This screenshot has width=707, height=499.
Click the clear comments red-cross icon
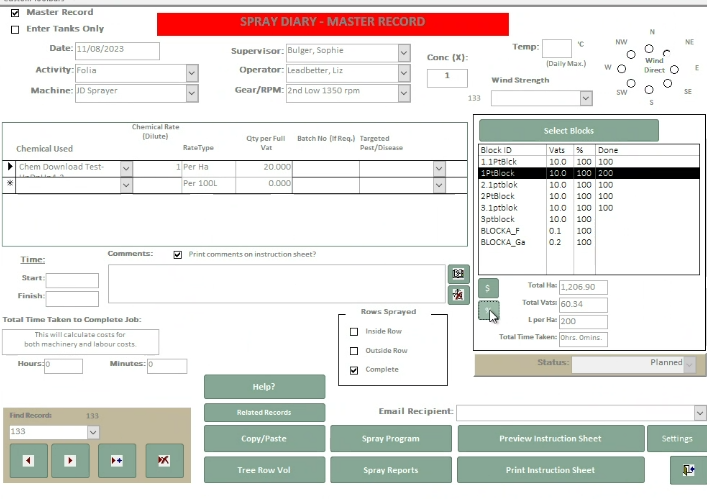click(459, 295)
